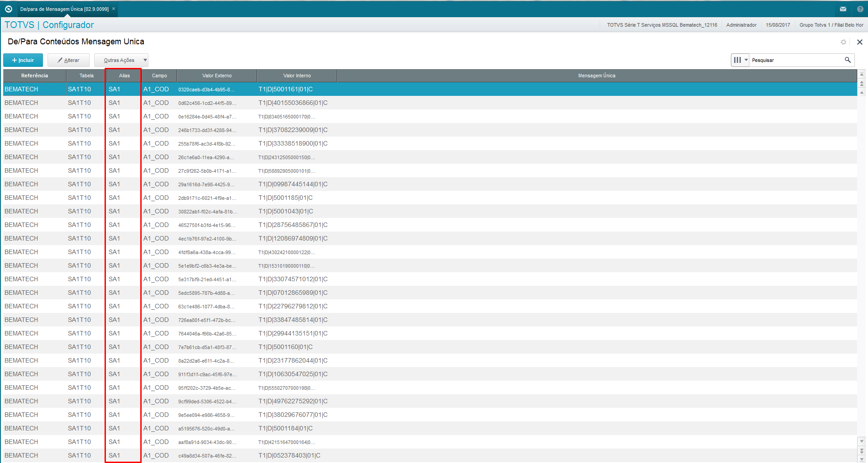Click the Incluir button
The height and width of the screenshot is (463, 868).
[x=23, y=60]
